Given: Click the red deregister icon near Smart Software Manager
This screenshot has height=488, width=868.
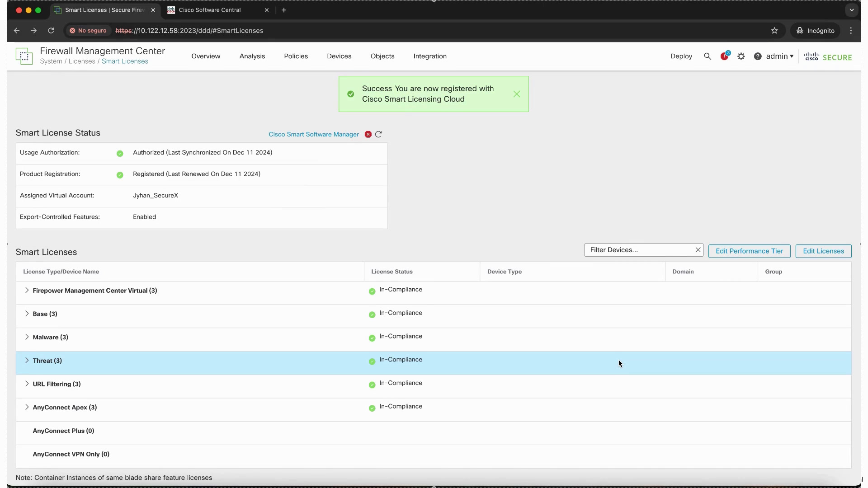Looking at the screenshot, I should tap(368, 134).
